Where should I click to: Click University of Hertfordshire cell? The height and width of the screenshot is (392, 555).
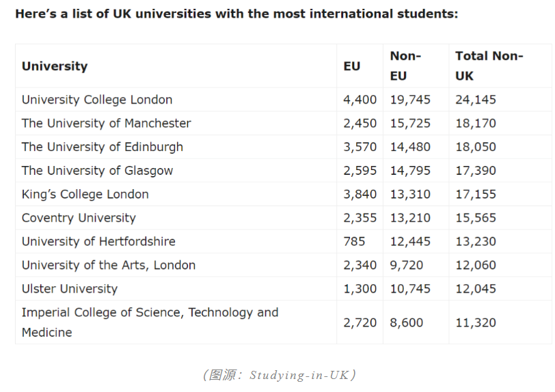tap(98, 242)
